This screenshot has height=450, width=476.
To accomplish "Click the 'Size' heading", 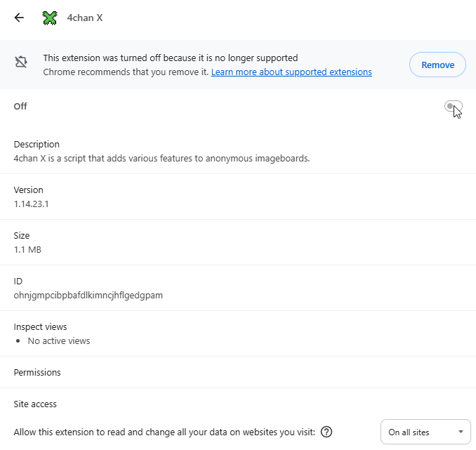I will click(x=22, y=236).
